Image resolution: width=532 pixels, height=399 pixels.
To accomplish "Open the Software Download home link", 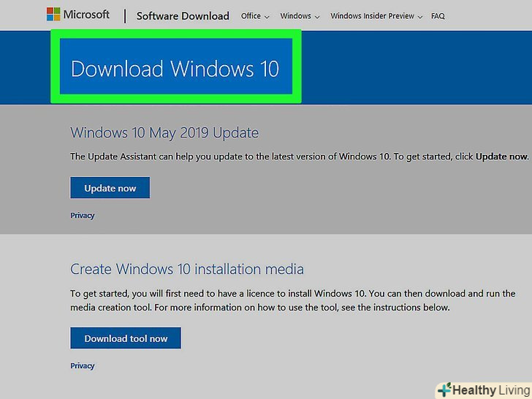I will click(183, 16).
